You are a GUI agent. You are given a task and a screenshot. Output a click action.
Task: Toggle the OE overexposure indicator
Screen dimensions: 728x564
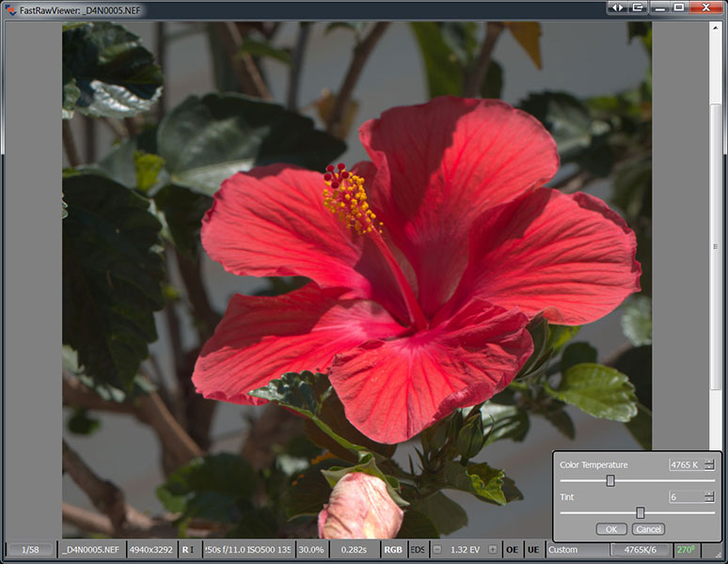(512, 549)
